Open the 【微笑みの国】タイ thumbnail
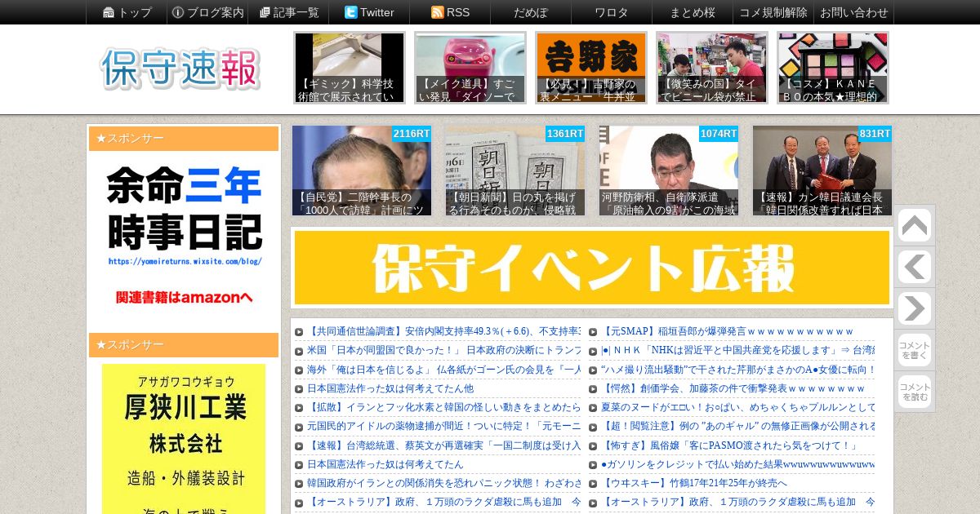 click(x=712, y=68)
